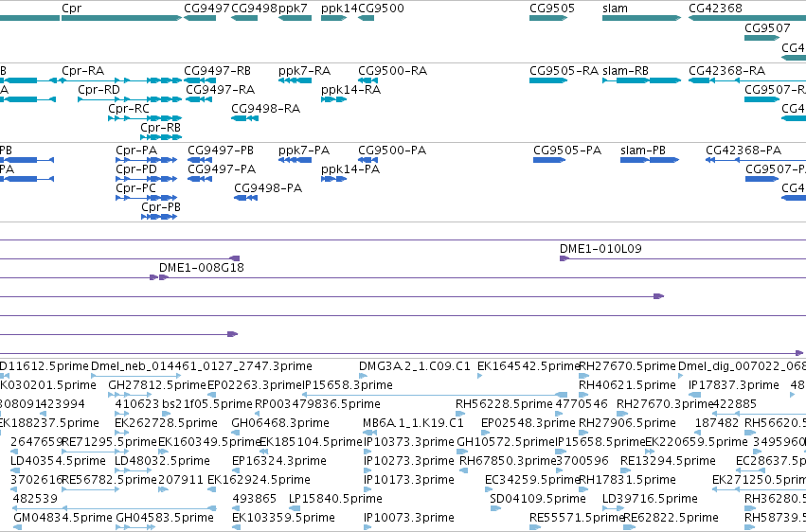Click the RE71295.5prime EST label
The width and height of the screenshot is (806, 532).
(x=109, y=442)
